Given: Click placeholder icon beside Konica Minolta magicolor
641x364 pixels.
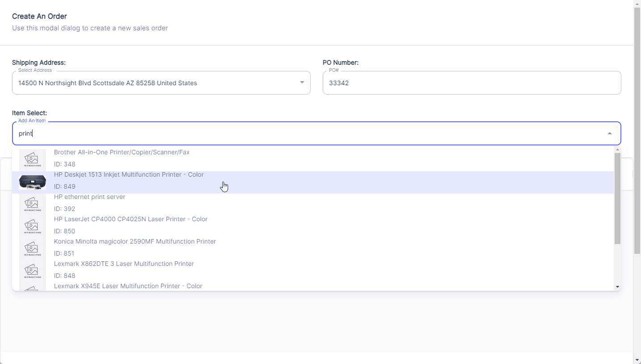Looking at the screenshot, I should [x=32, y=249].
